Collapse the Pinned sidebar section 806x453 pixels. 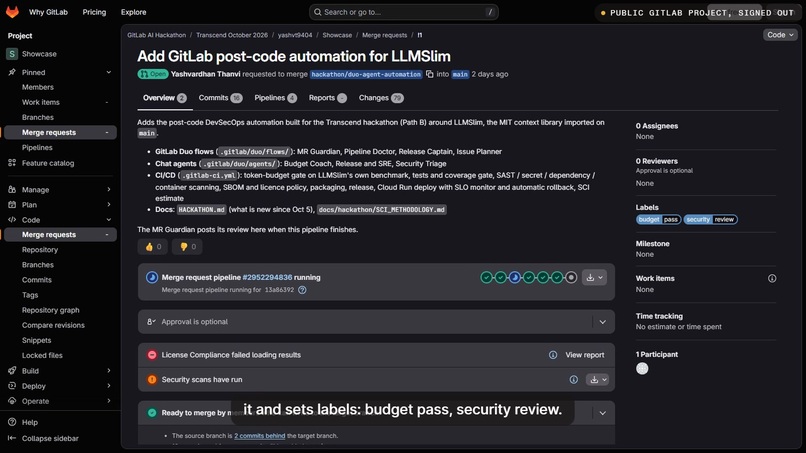coord(108,73)
